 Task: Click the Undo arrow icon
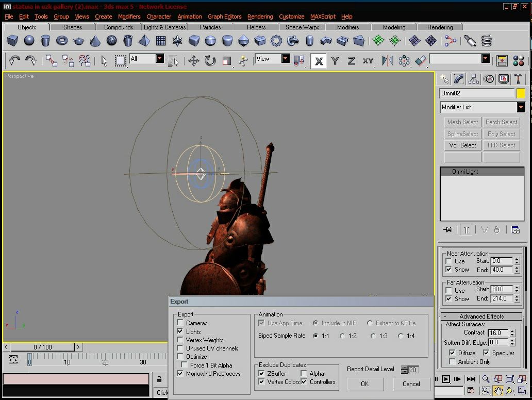coord(14,61)
